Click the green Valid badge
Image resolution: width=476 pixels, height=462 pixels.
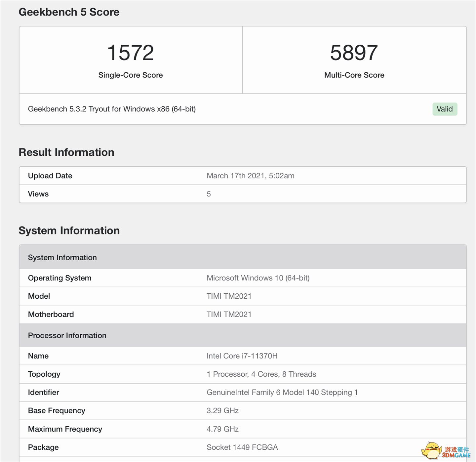coord(445,109)
